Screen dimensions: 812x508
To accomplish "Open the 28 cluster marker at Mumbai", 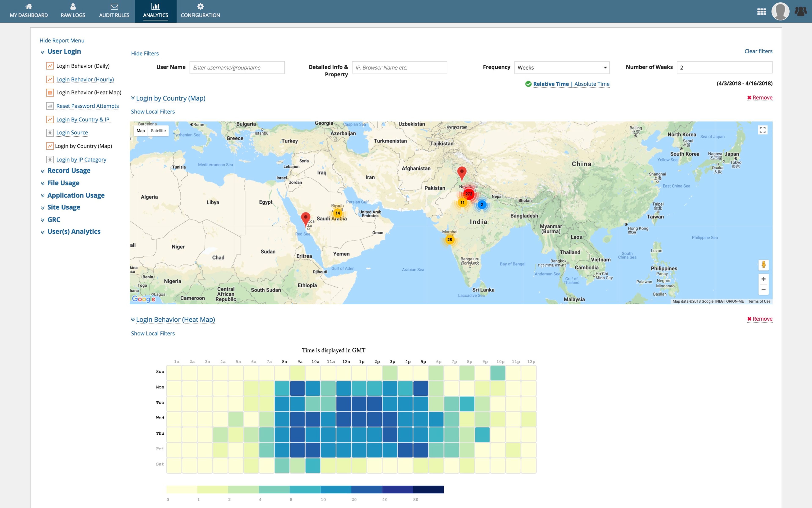I will [450, 240].
